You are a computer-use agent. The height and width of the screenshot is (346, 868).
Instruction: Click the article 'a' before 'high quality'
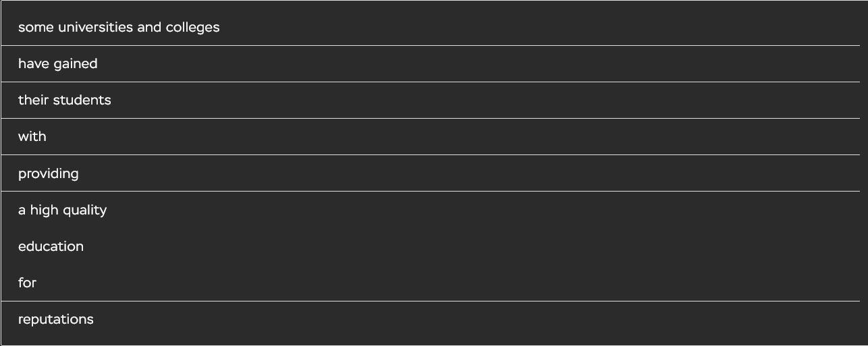(x=22, y=210)
